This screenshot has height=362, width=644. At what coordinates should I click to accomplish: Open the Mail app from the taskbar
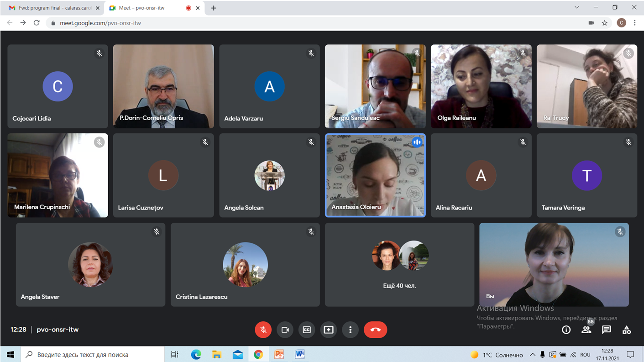237,354
